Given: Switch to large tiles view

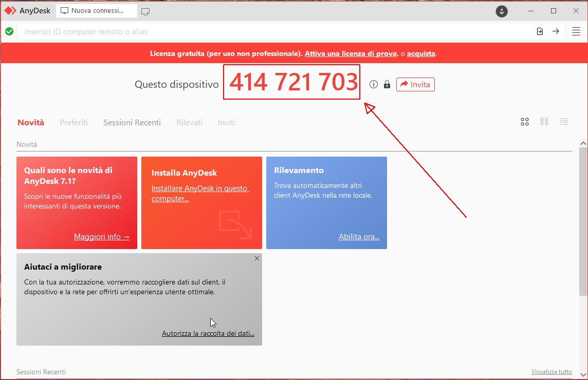Looking at the screenshot, I should [x=525, y=122].
